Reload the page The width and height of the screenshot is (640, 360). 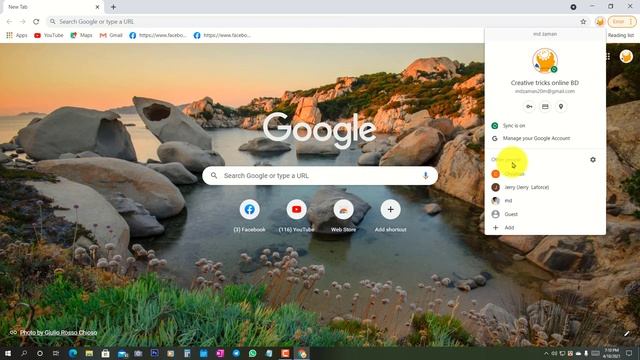click(x=36, y=22)
